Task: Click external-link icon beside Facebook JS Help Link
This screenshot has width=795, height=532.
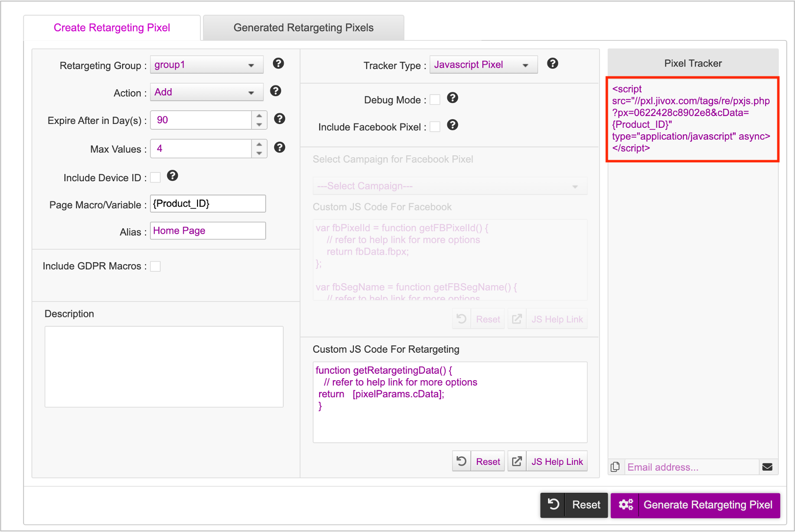Action: point(517,319)
